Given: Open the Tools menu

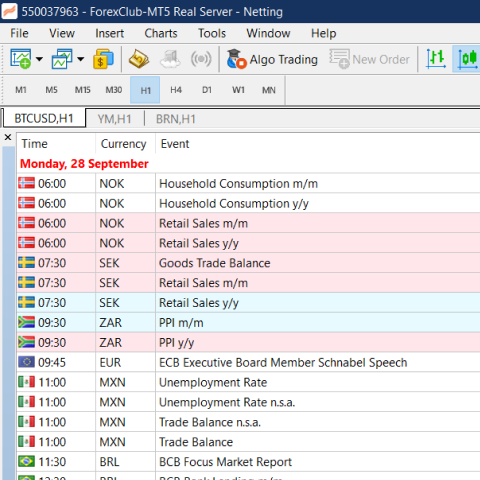Looking at the screenshot, I should click(x=212, y=33).
